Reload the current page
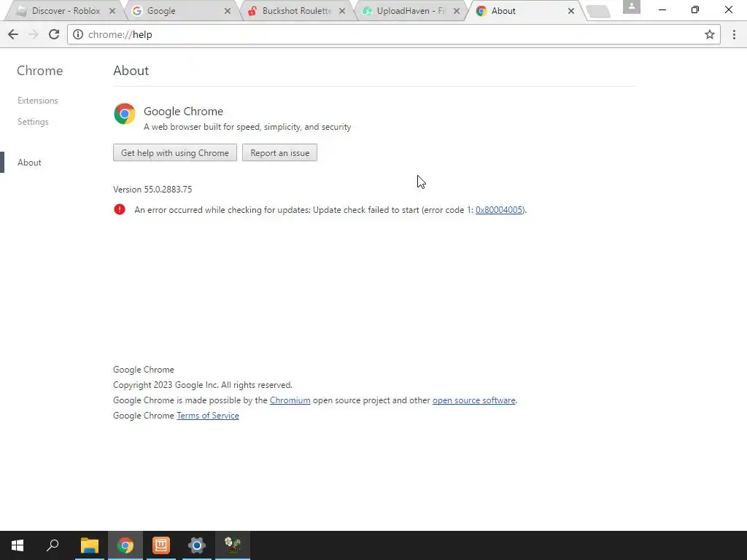Viewport: 747px width, 560px height. pyautogui.click(x=54, y=34)
